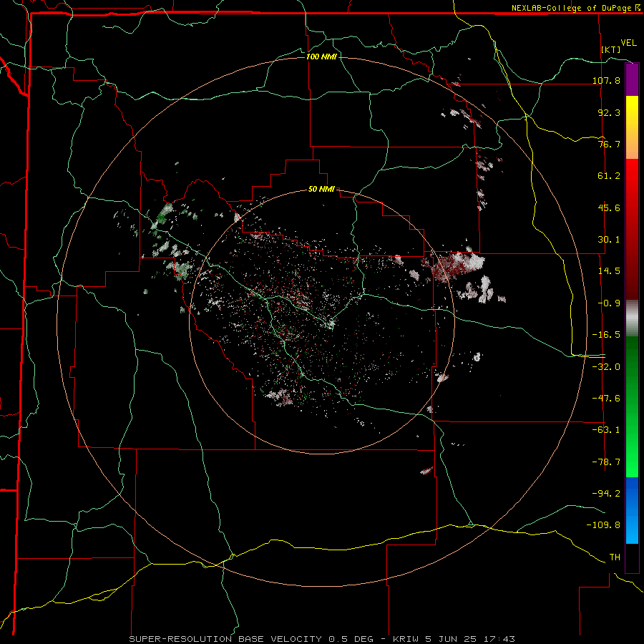Select the 30.1 value on velocity scale
The width and height of the screenshot is (644, 644).
pos(609,240)
